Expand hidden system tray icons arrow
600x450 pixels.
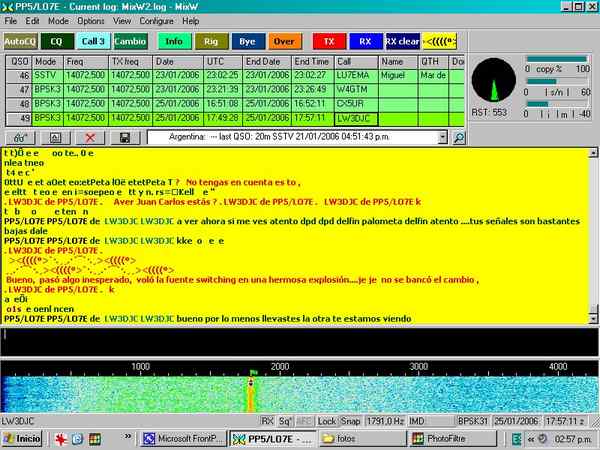(531, 439)
